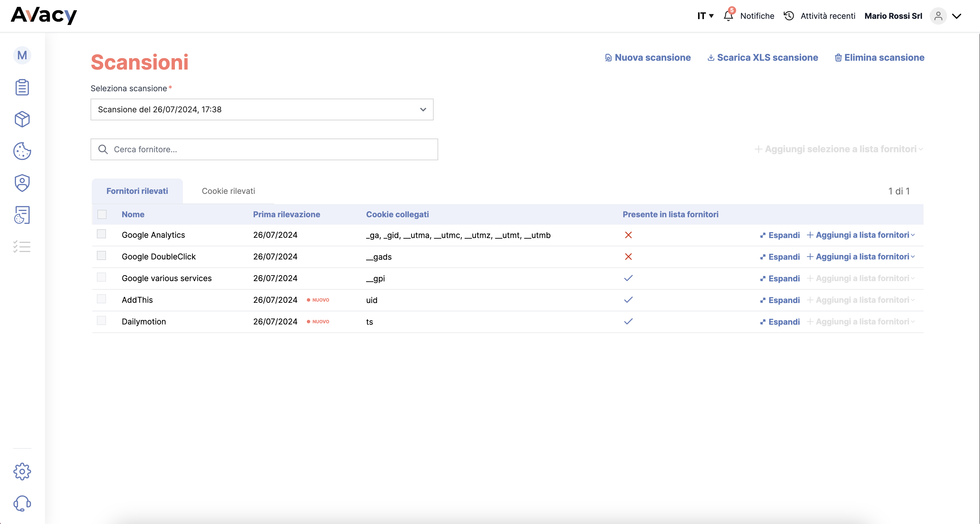The width and height of the screenshot is (980, 524).
Task: Open Notifiche link
Action: [757, 16]
